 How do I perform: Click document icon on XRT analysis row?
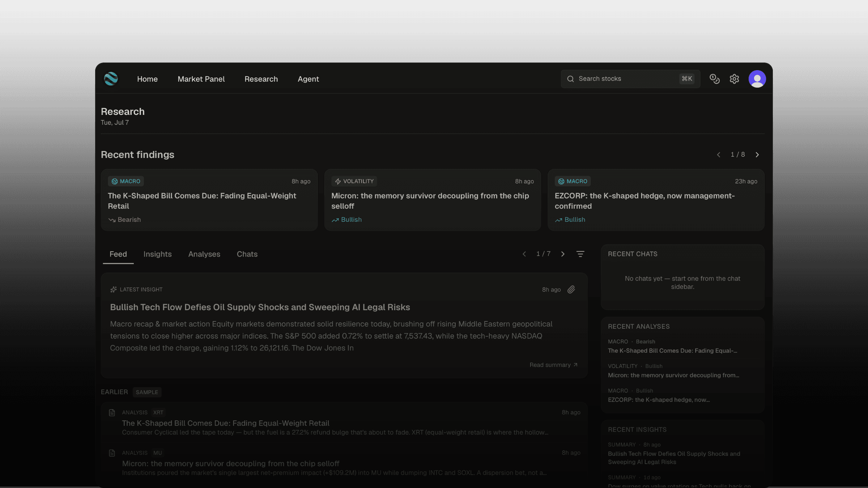pyautogui.click(x=112, y=412)
